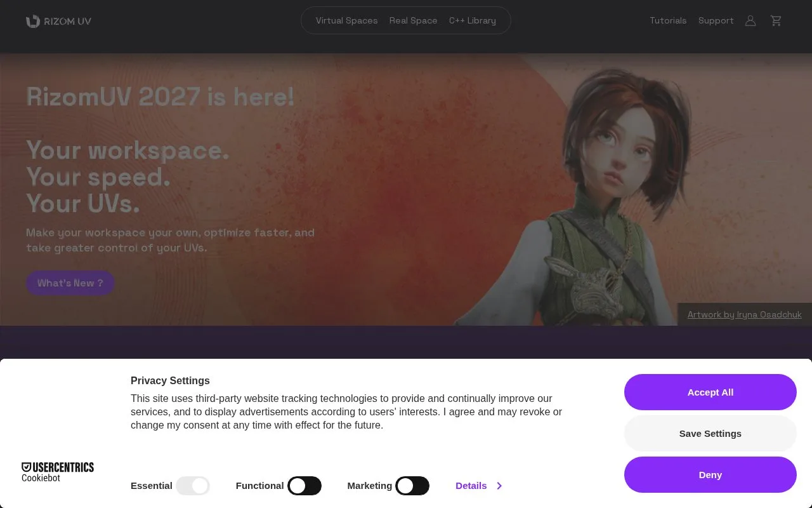Click the RizomUV 2027 is here! headline

160,97
